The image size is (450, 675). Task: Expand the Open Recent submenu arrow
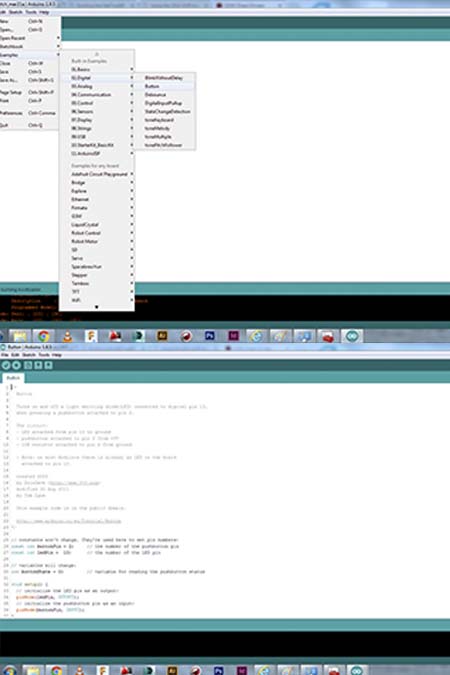(58, 38)
